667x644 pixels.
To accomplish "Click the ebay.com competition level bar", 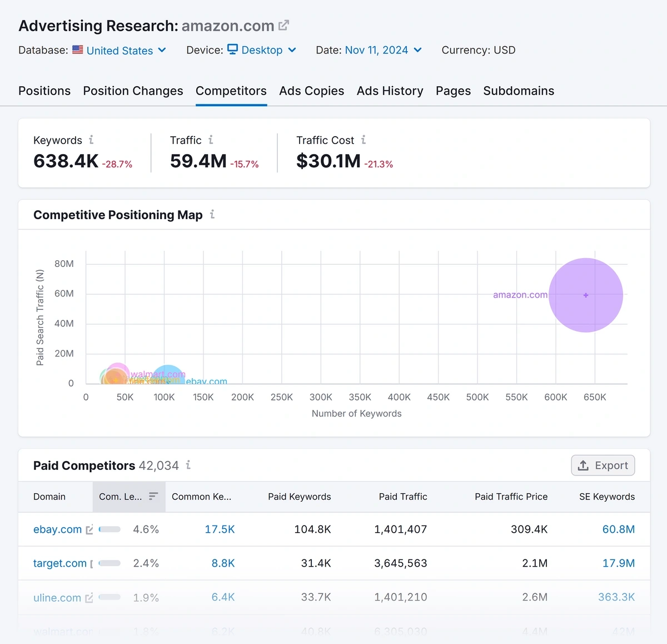I will point(109,529).
